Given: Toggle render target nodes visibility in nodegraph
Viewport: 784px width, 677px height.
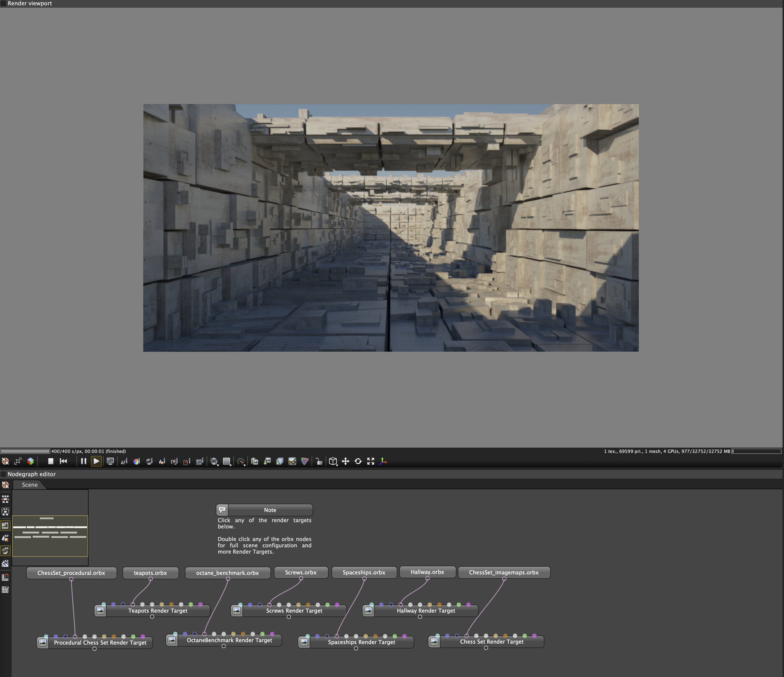Looking at the screenshot, I should (5, 525).
